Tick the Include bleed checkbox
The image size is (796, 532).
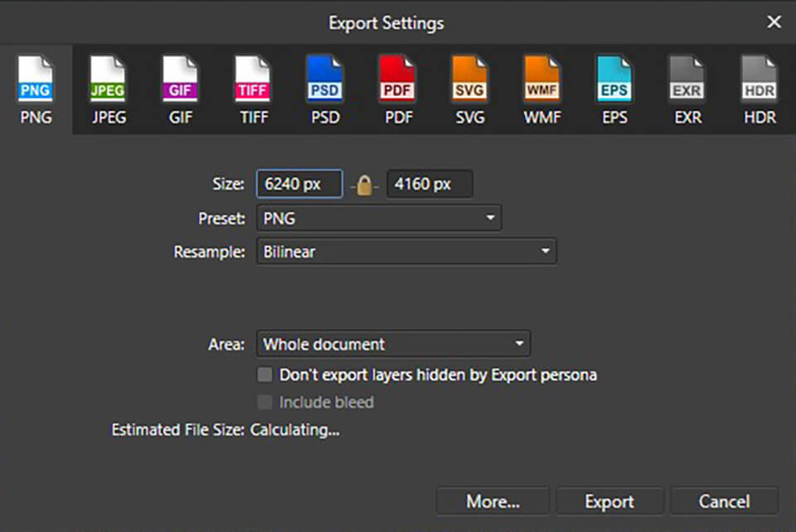pyautogui.click(x=265, y=403)
